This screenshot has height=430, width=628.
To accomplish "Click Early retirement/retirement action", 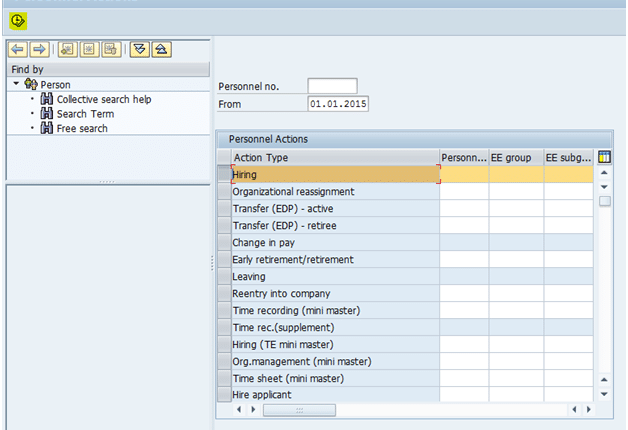I will (x=336, y=259).
